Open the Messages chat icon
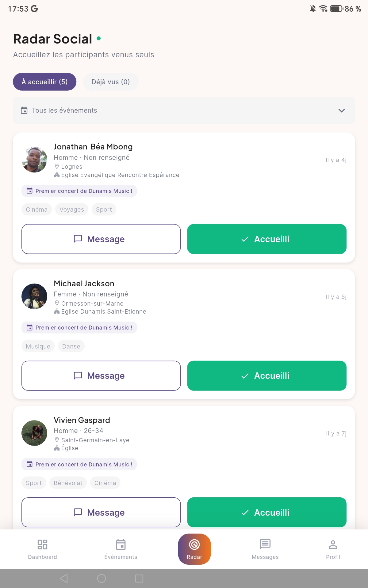 tap(265, 545)
